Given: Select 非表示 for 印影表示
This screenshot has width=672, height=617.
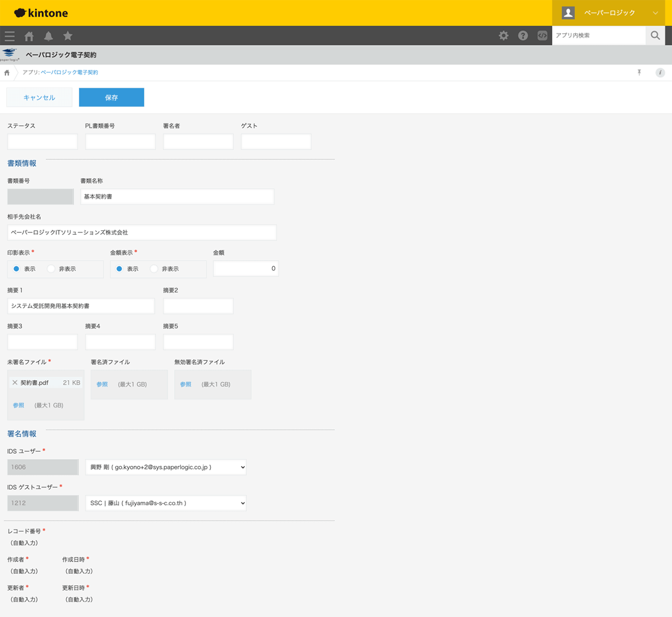Looking at the screenshot, I should coord(51,269).
